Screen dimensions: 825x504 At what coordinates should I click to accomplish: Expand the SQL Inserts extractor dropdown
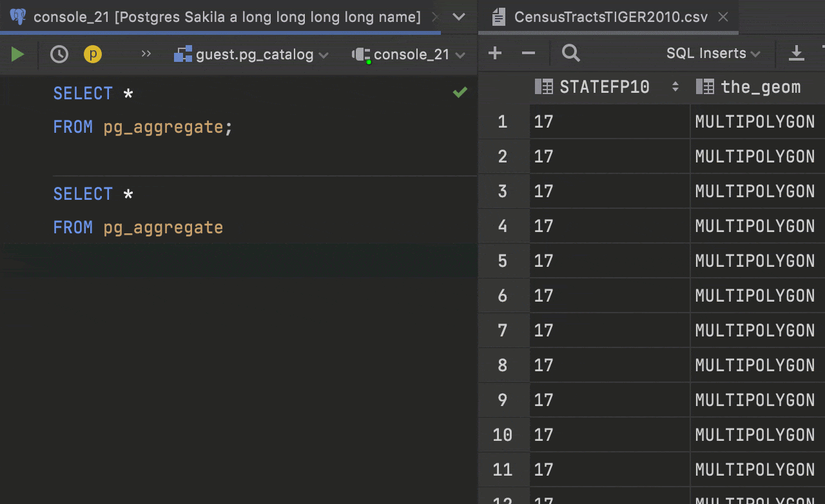[x=713, y=53]
